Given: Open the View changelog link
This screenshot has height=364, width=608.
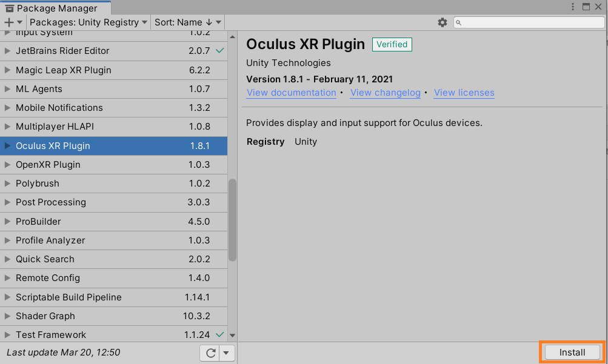Looking at the screenshot, I should pyautogui.click(x=386, y=93).
